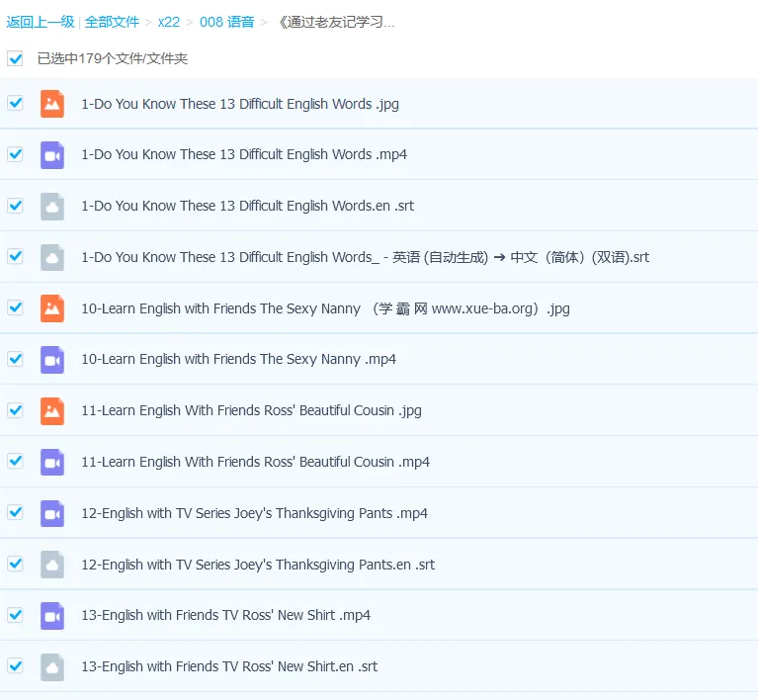This screenshot has height=700, width=758.
Task: Open file name 10-Learn English with Friends Sexy Nanny .mp4
Action: pos(238,360)
